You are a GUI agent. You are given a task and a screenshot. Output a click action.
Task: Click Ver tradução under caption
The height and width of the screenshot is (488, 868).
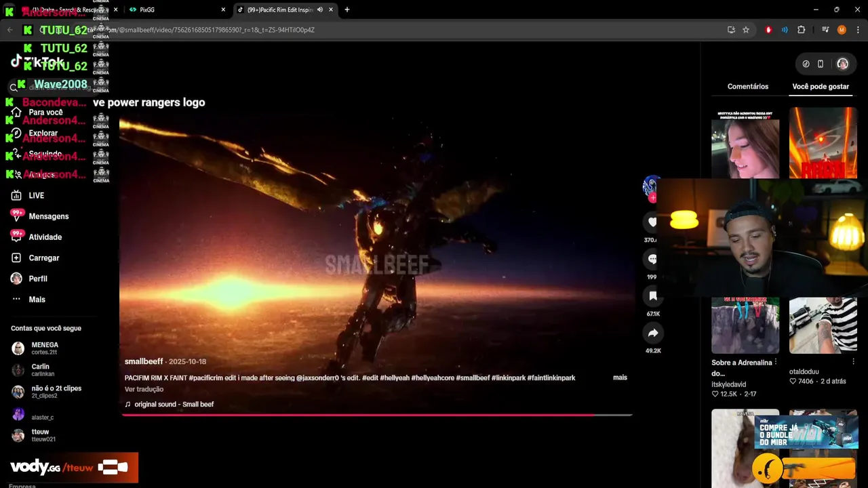[144, 389]
